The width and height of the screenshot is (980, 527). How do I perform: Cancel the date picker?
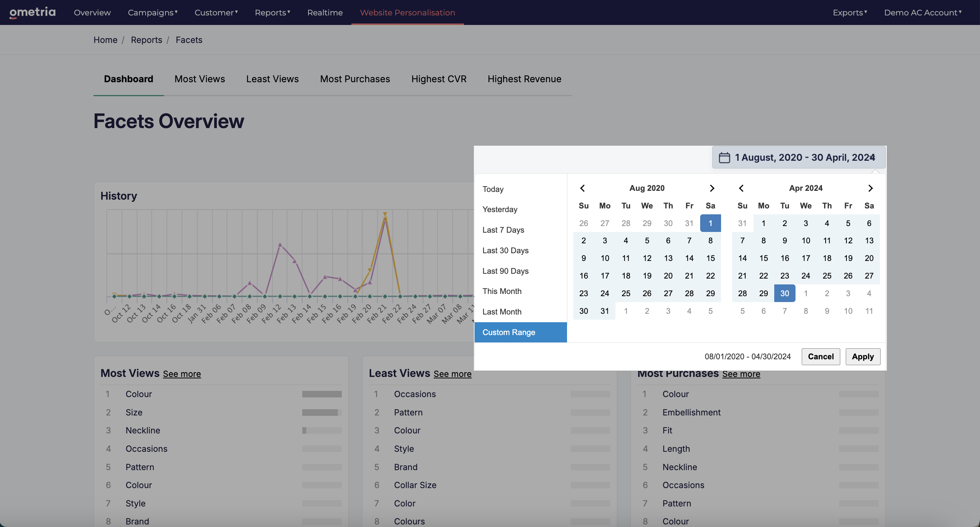pos(820,356)
